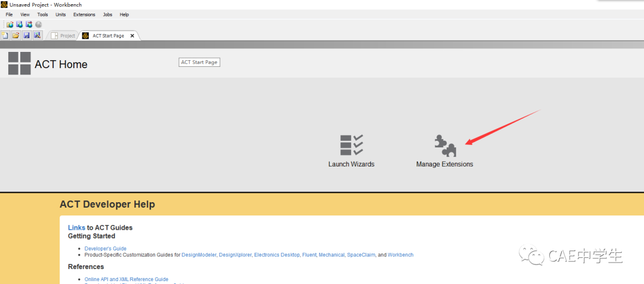Open the Help menu
Viewport: 644px width, 284px height.
click(125, 14)
